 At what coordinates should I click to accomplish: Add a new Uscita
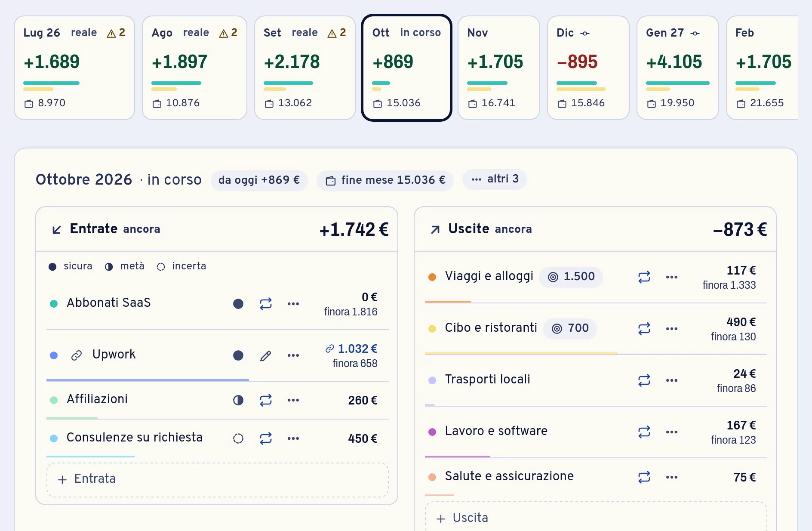(x=596, y=517)
